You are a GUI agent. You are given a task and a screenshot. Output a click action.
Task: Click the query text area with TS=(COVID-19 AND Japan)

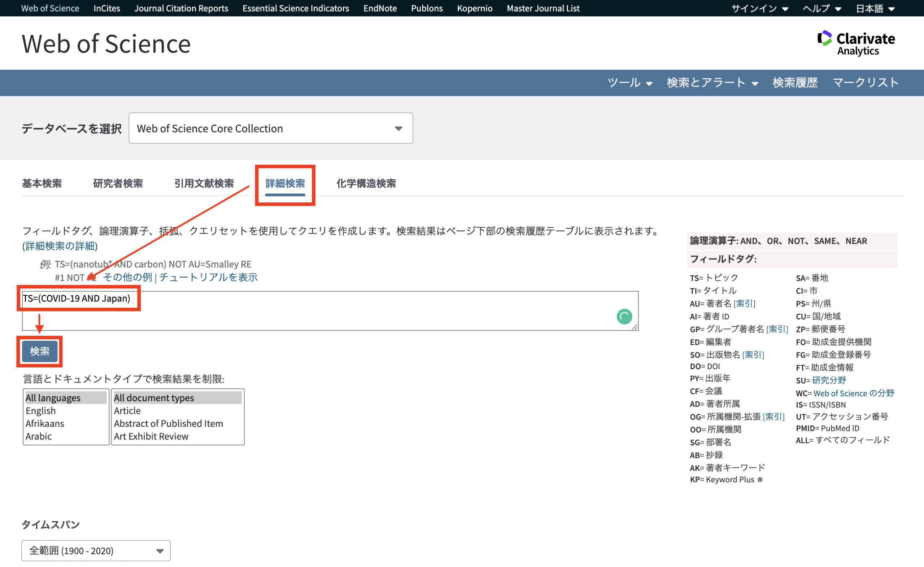(330, 311)
